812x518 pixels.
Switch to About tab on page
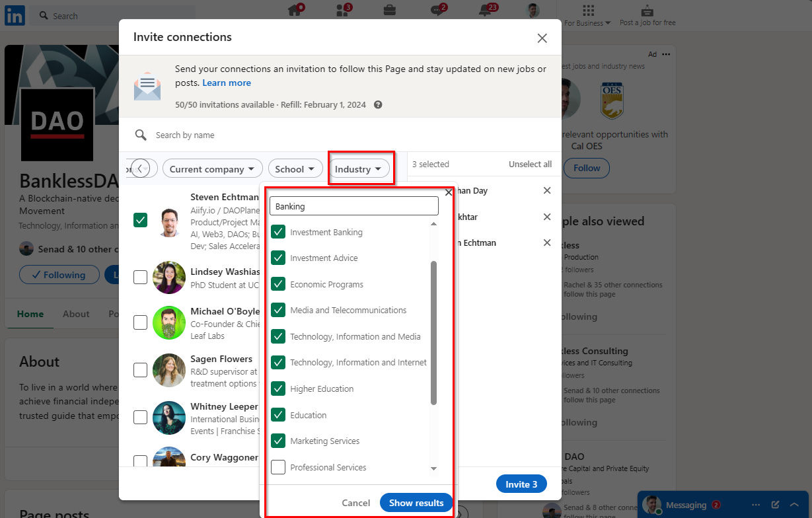76,314
